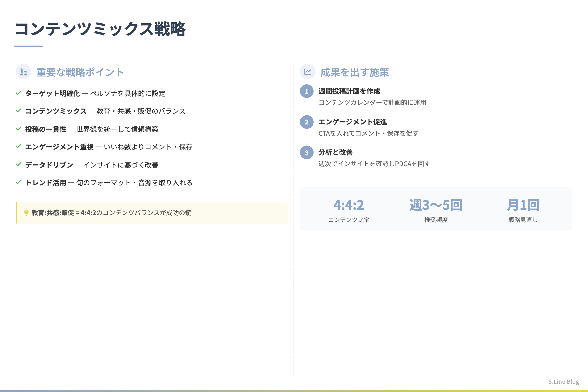Click the text いいね数よりコメント・保存

pos(148,147)
